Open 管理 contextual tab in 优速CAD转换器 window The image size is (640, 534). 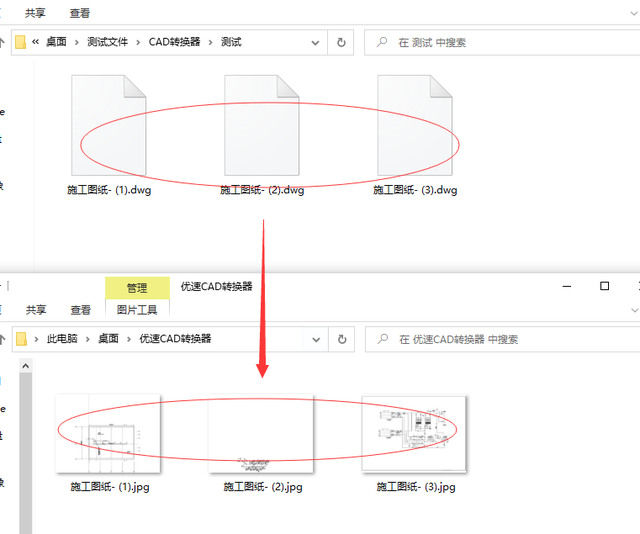point(137,288)
